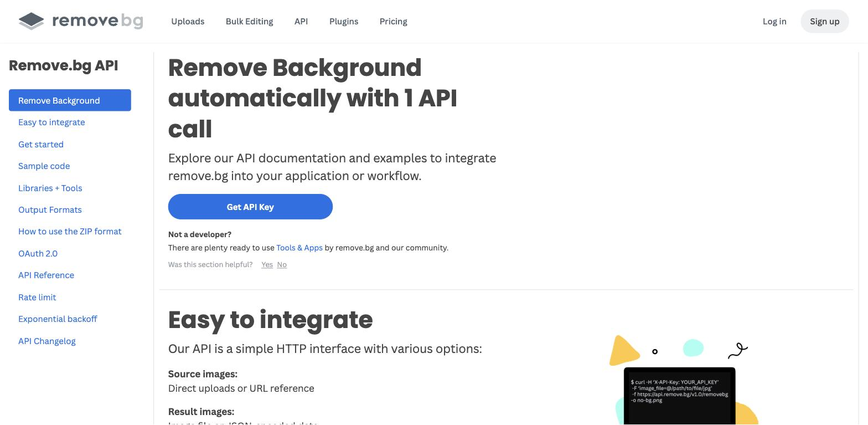This screenshot has width=868, height=425.
Task: Open Pricing in the top navigation
Action: tap(394, 21)
